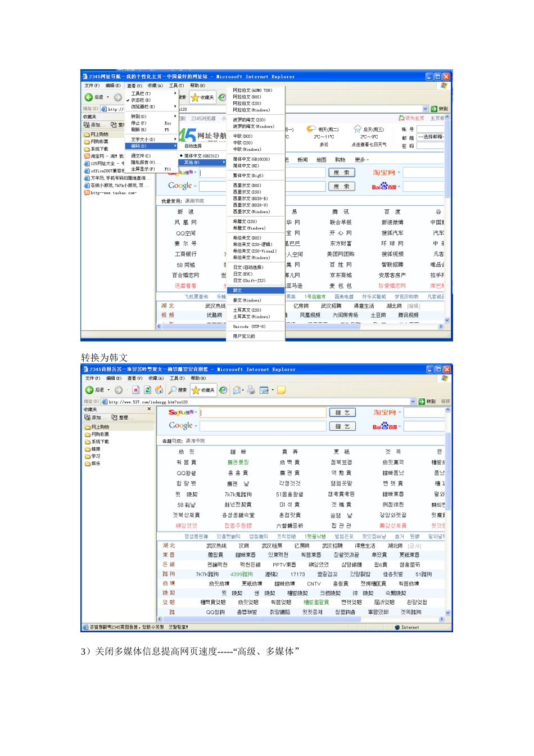The height and width of the screenshot is (756, 534).
Task: Click the 转到 Go button in the lower browser
Action: [x=428, y=402]
